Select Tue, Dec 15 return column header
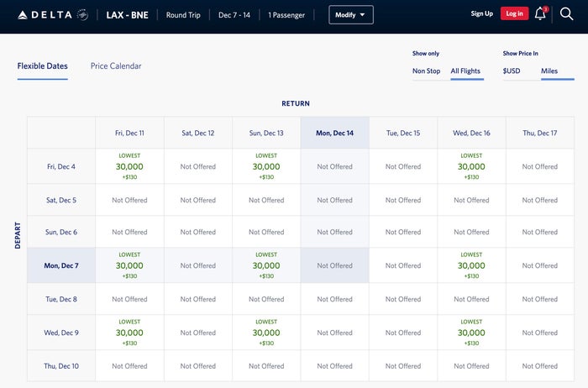 pos(403,133)
